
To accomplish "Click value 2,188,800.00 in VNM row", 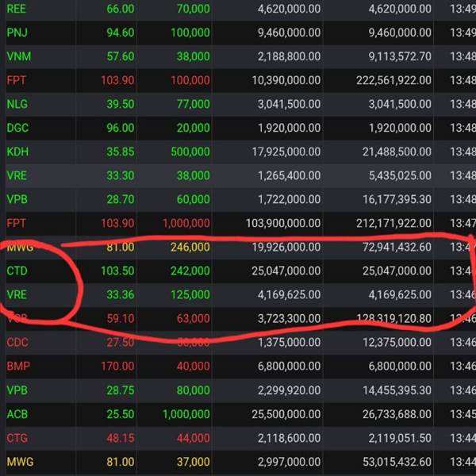I will pyautogui.click(x=289, y=56).
